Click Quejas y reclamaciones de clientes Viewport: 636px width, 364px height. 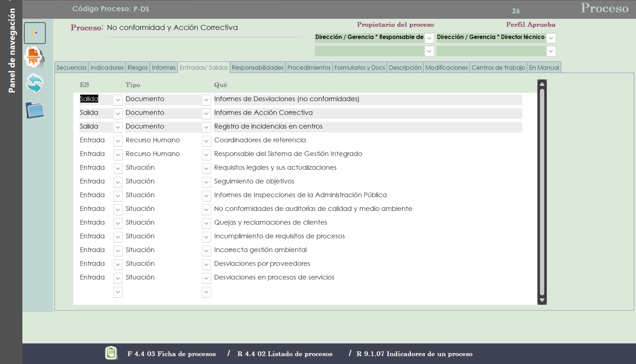tap(271, 222)
